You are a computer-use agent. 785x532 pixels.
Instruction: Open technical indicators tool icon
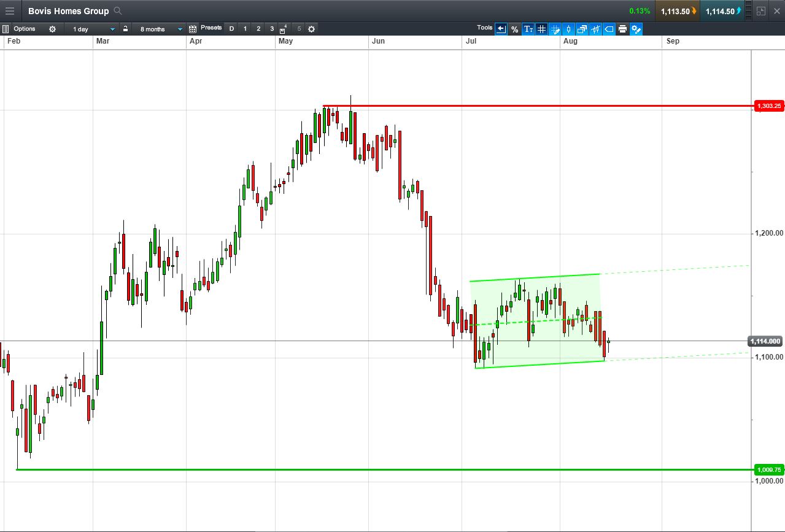click(x=595, y=29)
